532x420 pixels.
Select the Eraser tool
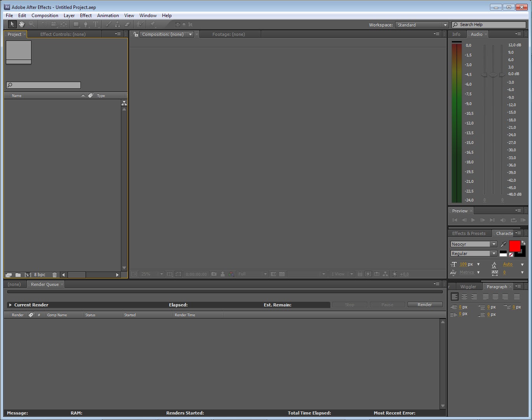point(127,24)
